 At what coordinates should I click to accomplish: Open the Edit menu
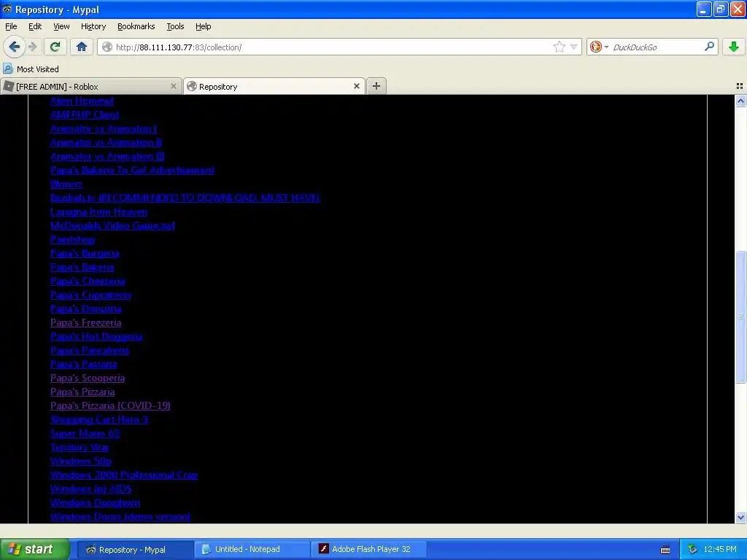point(35,26)
